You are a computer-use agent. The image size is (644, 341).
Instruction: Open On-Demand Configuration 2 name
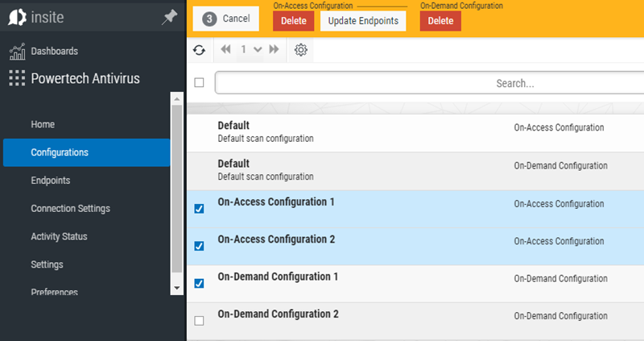[x=279, y=314]
